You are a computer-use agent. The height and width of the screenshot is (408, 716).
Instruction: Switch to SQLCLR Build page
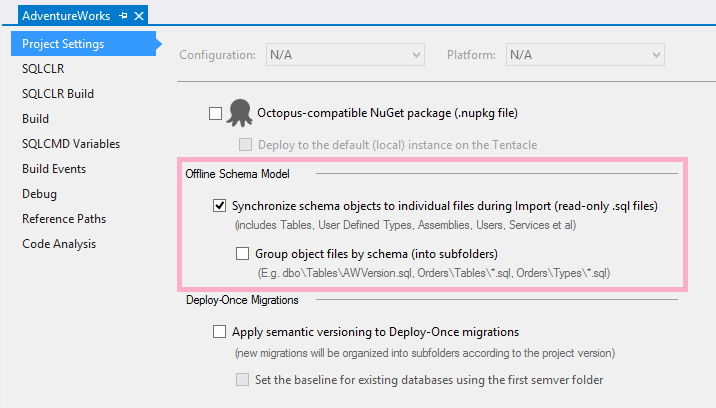58,94
